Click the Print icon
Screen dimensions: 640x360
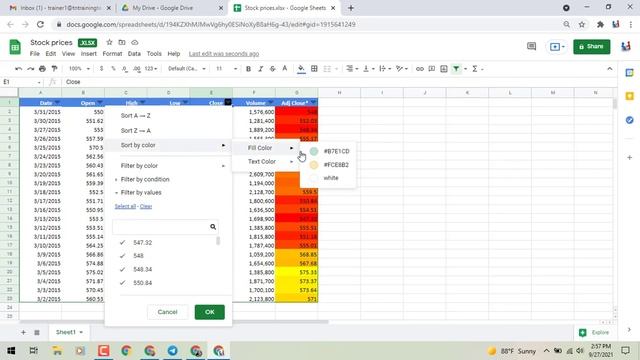tap(42, 69)
